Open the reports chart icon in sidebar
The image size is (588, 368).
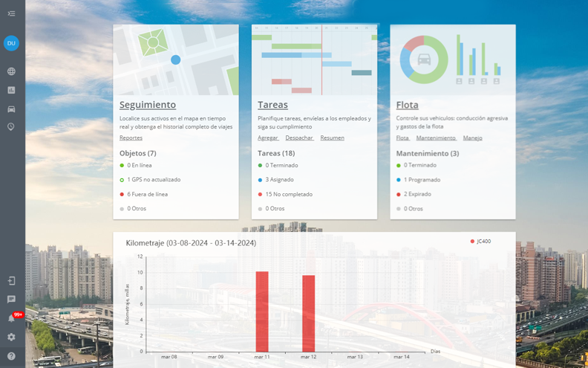click(x=11, y=90)
